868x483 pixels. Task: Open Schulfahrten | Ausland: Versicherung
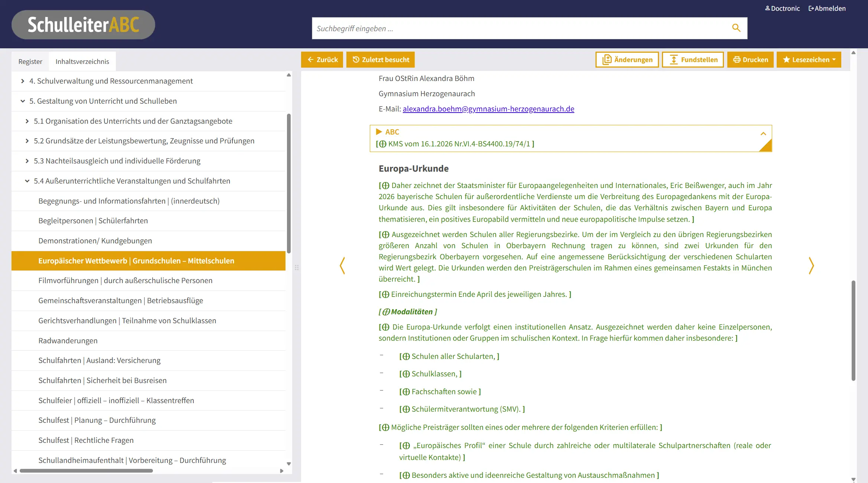[149, 360]
